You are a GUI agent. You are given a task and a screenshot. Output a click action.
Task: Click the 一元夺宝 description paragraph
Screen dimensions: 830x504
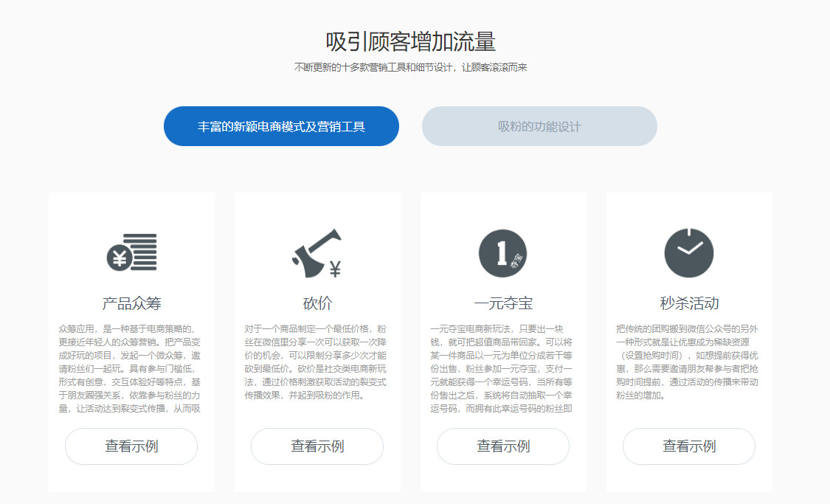click(x=501, y=368)
